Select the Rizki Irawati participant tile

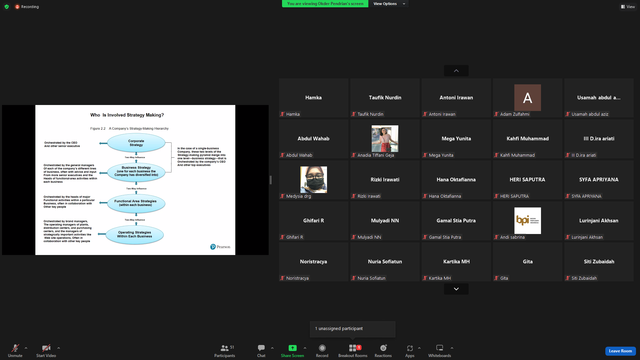point(385,180)
